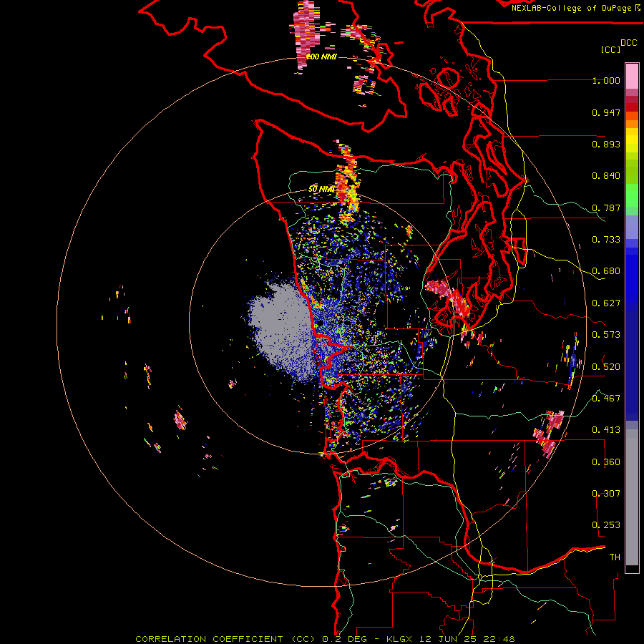Click the NEXLAB-College of DuPage watermark text

572,8
